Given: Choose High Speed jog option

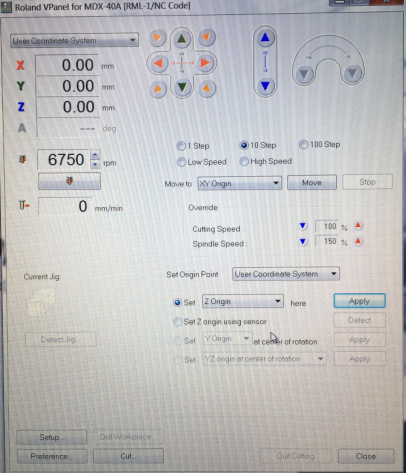Looking at the screenshot, I should click(x=266, y=161).
